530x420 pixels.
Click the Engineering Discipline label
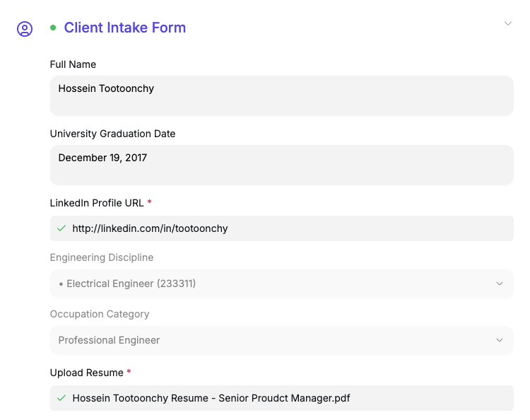[x=101, y=257]
